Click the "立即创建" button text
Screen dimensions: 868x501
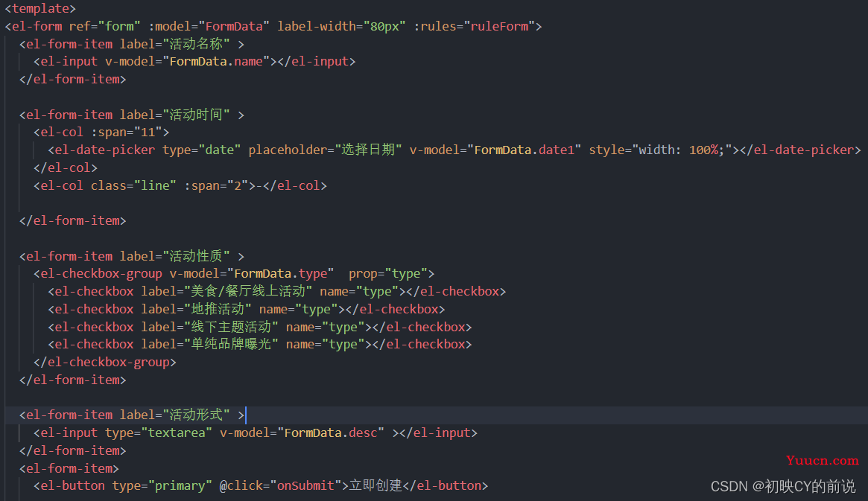point(376,485)
